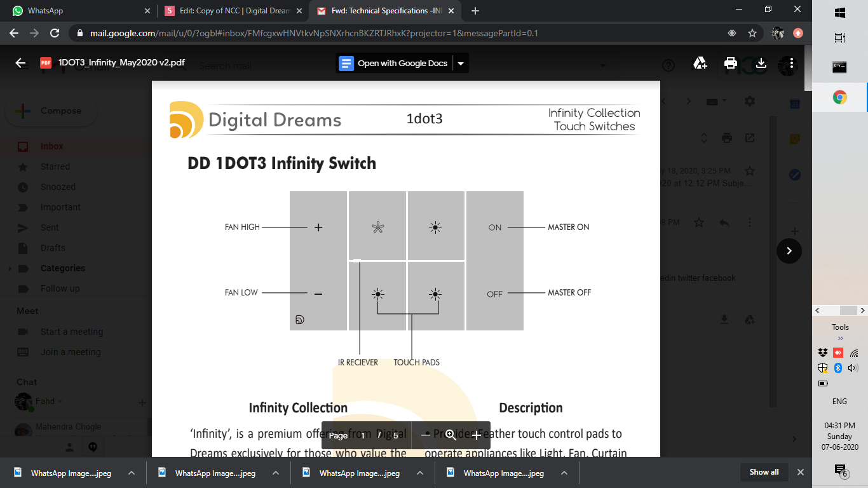Open the Wi-Fi network tray icon
Image resolution: width=868 pixels, height=488 pixels.
click(853, 353)
